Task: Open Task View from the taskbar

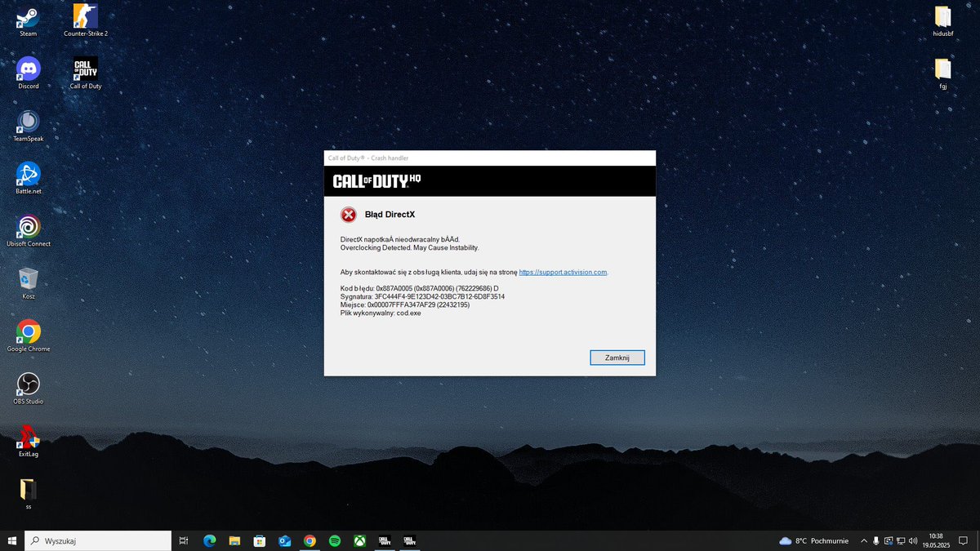Action: [184, 540]
